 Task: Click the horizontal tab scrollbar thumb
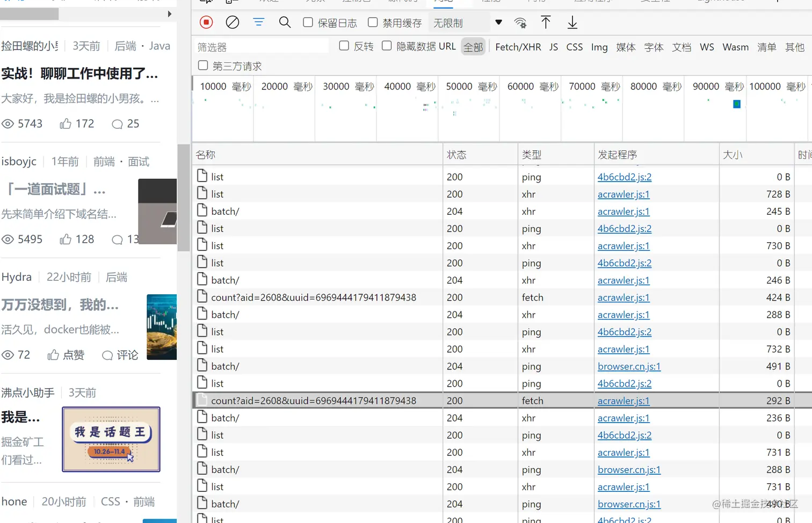click(x=30, y=14)
